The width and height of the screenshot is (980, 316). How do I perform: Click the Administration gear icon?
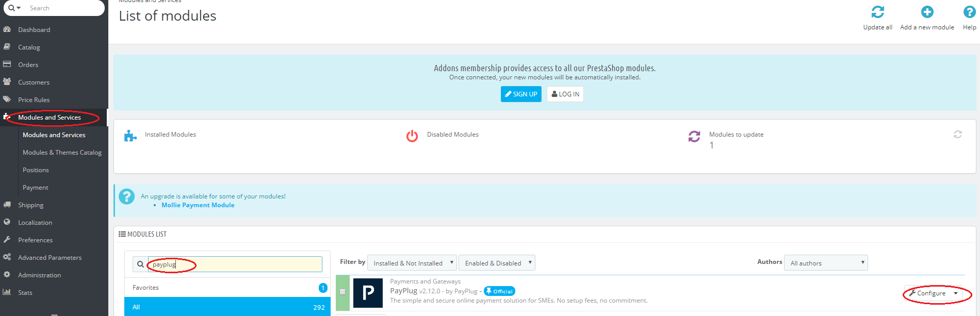[7, 275]
